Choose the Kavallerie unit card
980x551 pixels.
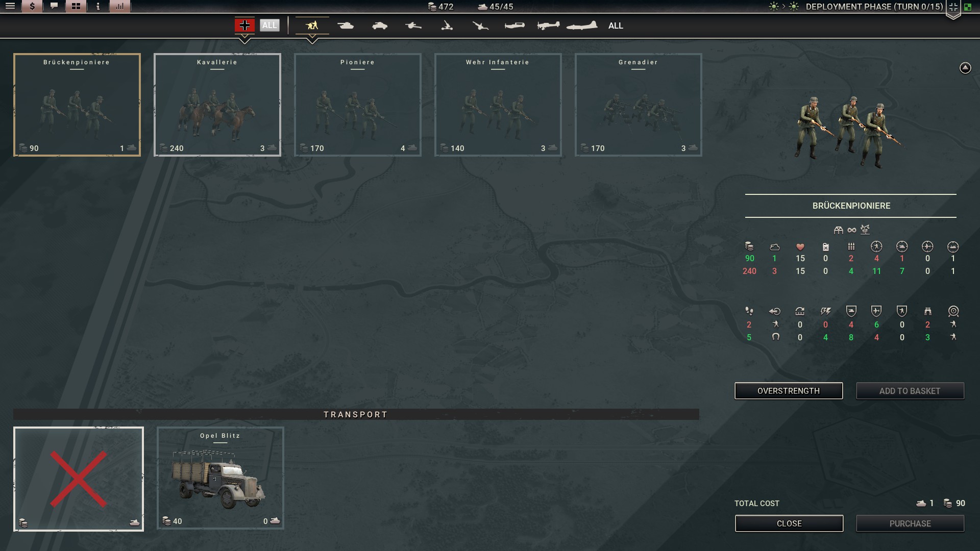pos(217,105)
